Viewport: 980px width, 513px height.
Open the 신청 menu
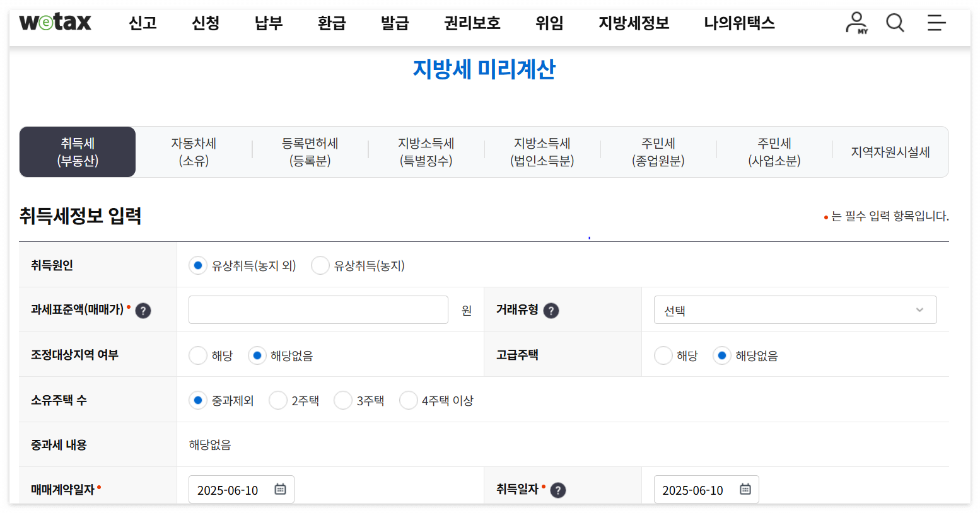tap(206, 23)
